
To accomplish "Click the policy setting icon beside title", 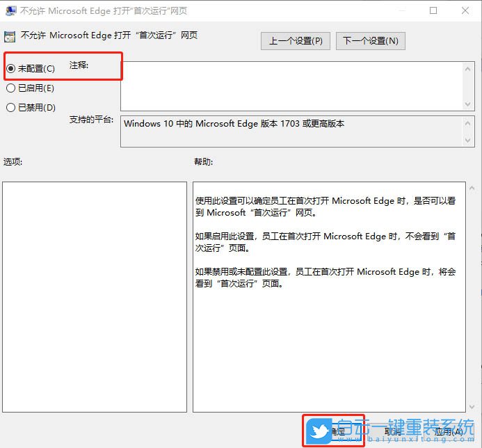I will (10, 37).
